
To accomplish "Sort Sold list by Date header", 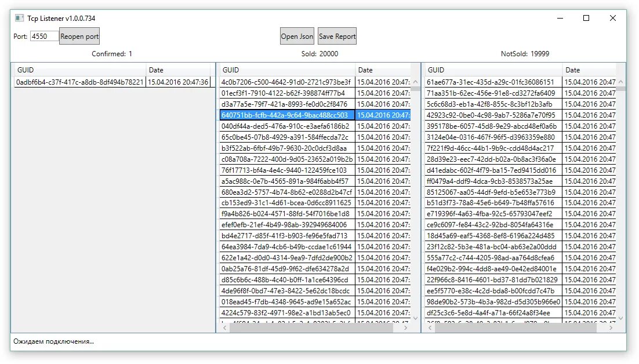I will (383, 70).
